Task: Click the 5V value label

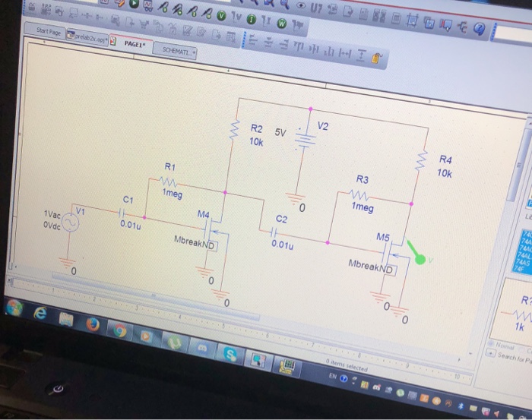Action: [x=280, y=132]
